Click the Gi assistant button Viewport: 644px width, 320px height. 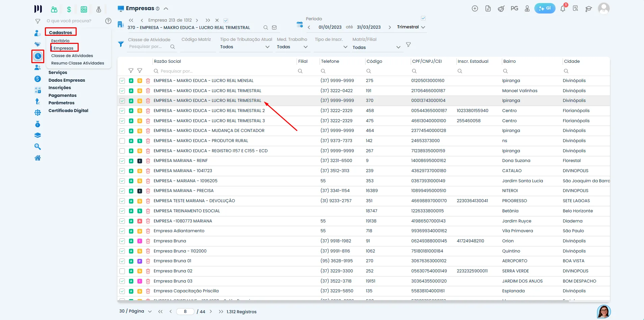pyautogui.click(x=545, y=8)
